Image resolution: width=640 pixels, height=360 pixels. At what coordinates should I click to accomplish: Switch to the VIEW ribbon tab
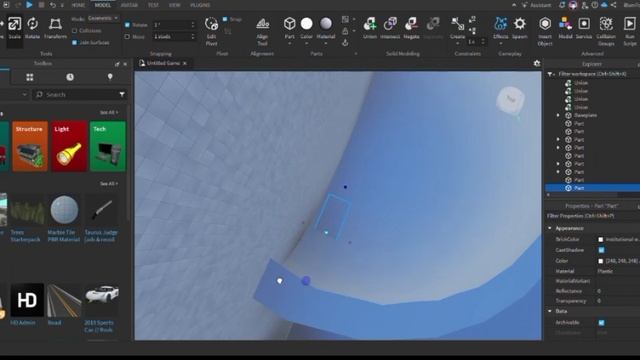175,5
